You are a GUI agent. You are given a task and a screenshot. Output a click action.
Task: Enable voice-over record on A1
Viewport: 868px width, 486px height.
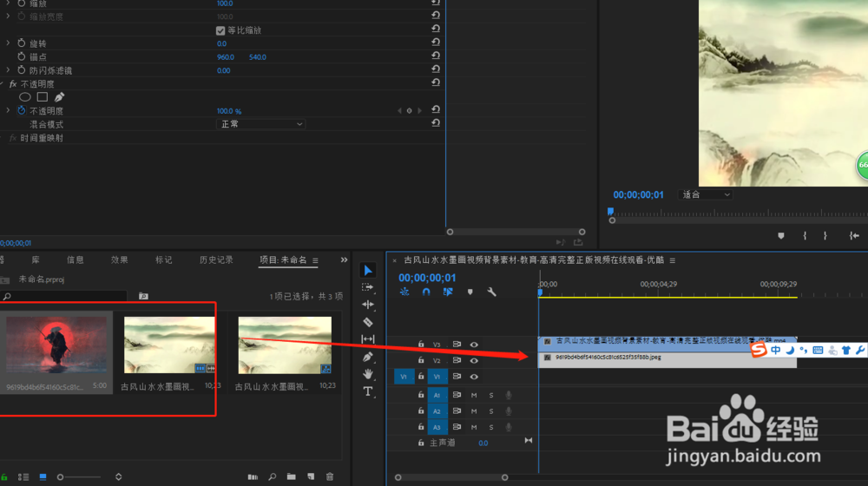point(508,395)
